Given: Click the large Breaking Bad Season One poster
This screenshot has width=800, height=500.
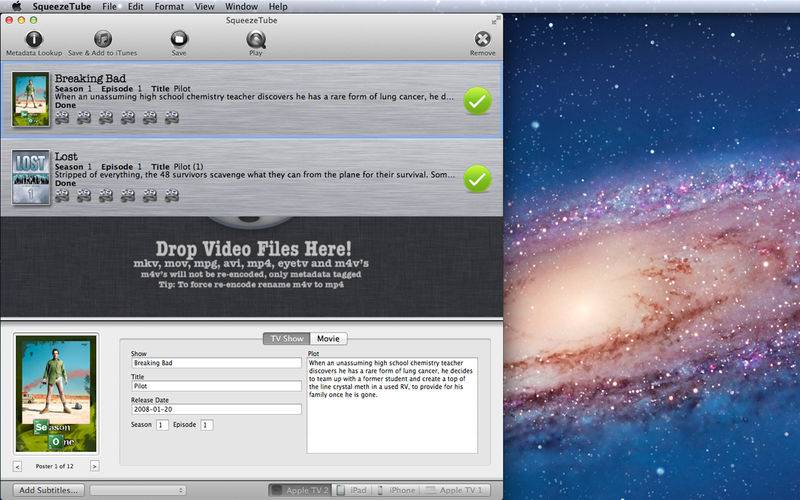Looking at the screenshot, I should tap(56, 393).
